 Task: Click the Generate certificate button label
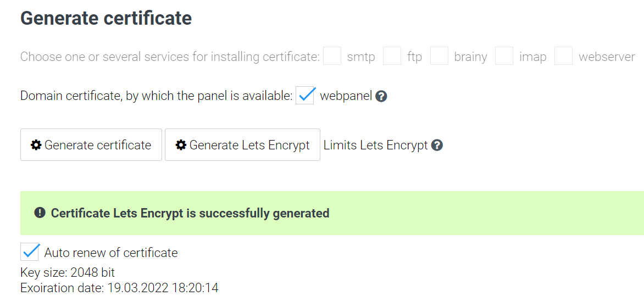point(98,145)
